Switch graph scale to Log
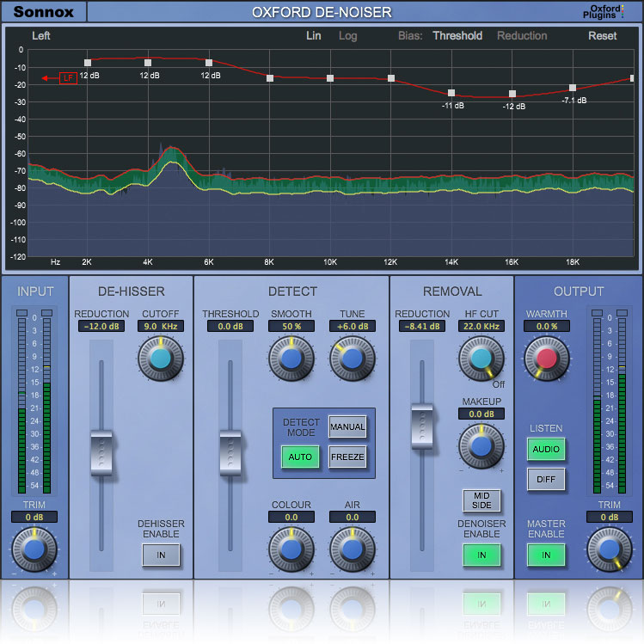 pyautogui.click(x=347, y=36)
